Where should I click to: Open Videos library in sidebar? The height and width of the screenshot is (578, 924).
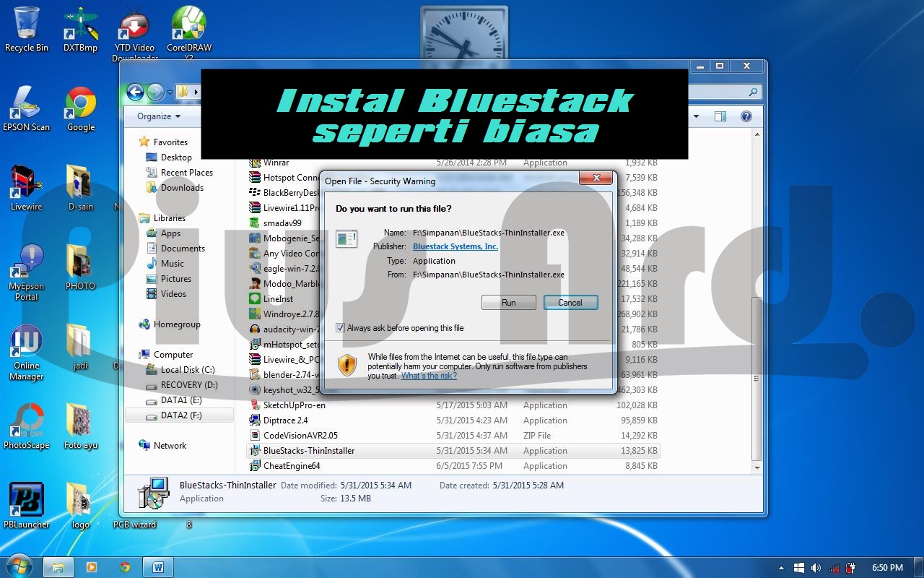click(173, 294)
